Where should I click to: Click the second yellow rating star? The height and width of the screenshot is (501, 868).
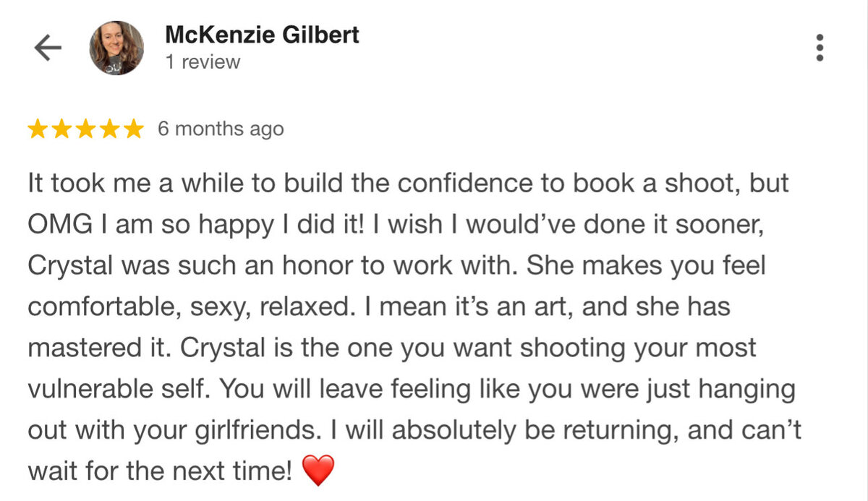[63, 129]
